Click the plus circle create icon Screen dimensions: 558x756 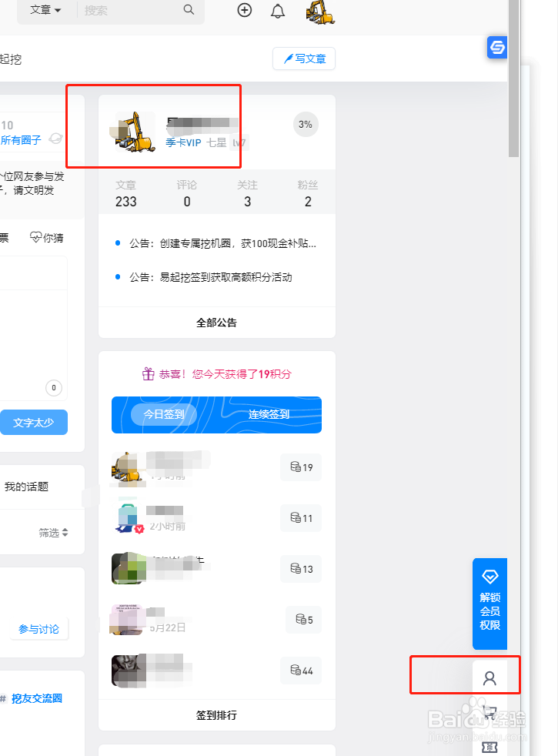[x=245, y=10]
